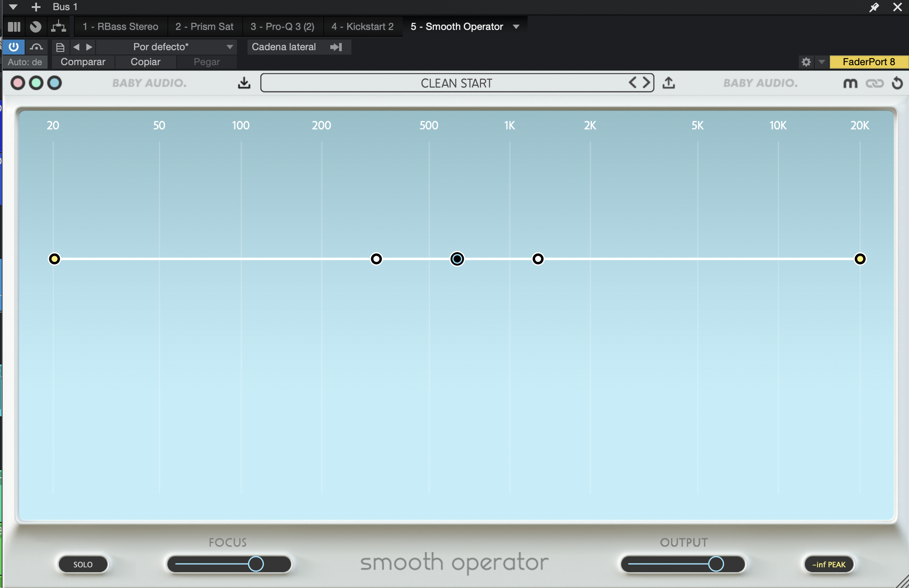Reset the -inf PEAK meter readout
The height and width of the screenshot is (588, 909).
click(x=829, y=564)
